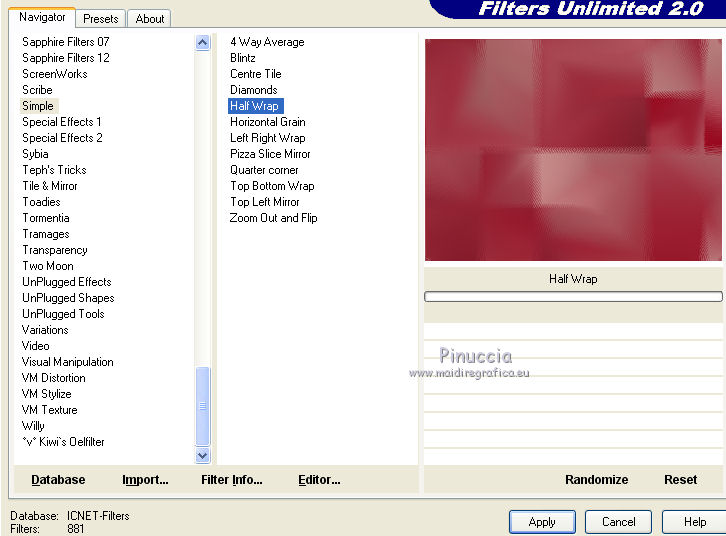This screenshot has width=726, height=536.
Task: Click the category list scrollbar thumb
Action: coord(202,406)
